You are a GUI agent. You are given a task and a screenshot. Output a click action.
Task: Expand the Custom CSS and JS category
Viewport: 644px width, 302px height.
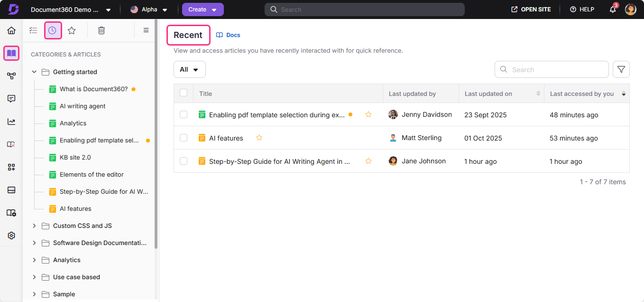pos(34,226)
